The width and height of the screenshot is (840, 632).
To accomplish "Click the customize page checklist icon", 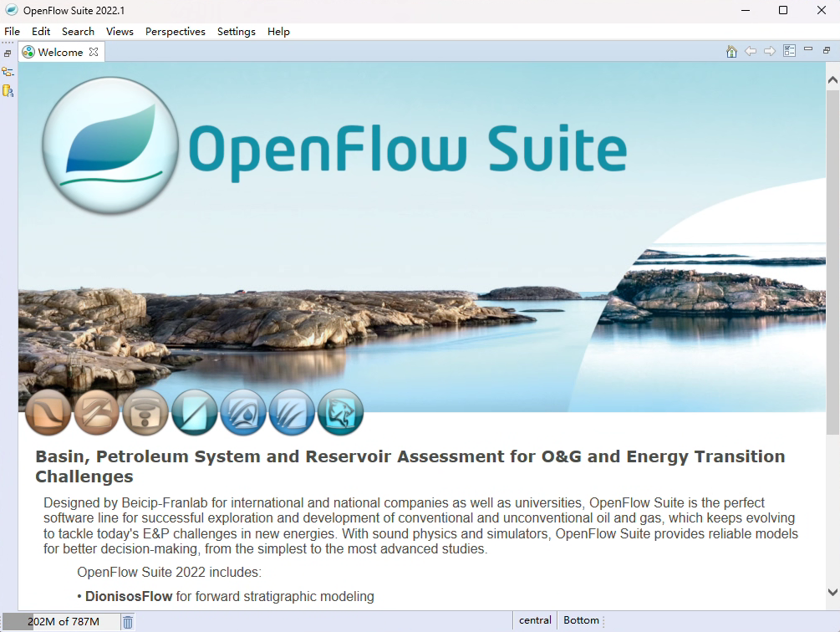I will pos(789,51).
